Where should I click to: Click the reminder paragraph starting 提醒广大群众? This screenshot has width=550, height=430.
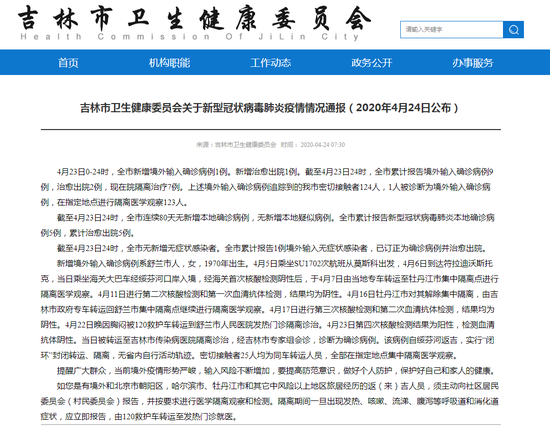tap(276, 371)
